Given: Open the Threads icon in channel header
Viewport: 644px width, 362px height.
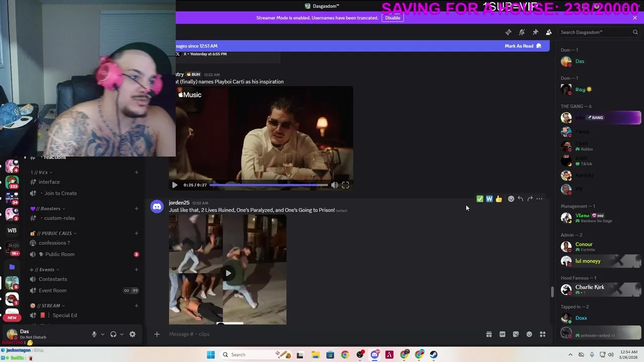Looking at the screenshot, I should tap(508, 32).
